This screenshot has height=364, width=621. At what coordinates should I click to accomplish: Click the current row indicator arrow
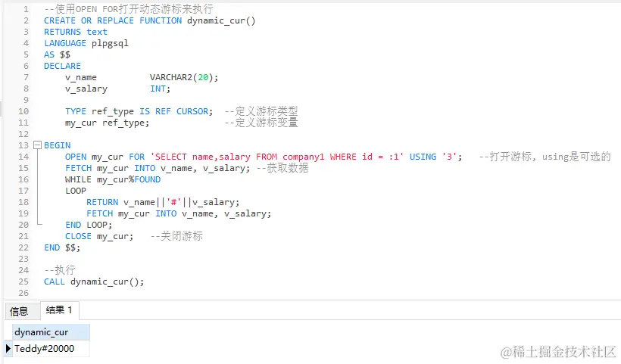point(8,349)
